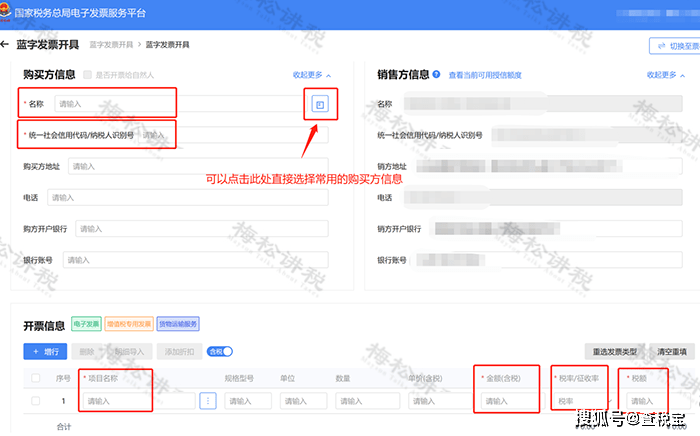Viewport: 700px width, 436px height.
Task: Click the three-dot button beside 项目名称 input
Action: pos(208,401)
